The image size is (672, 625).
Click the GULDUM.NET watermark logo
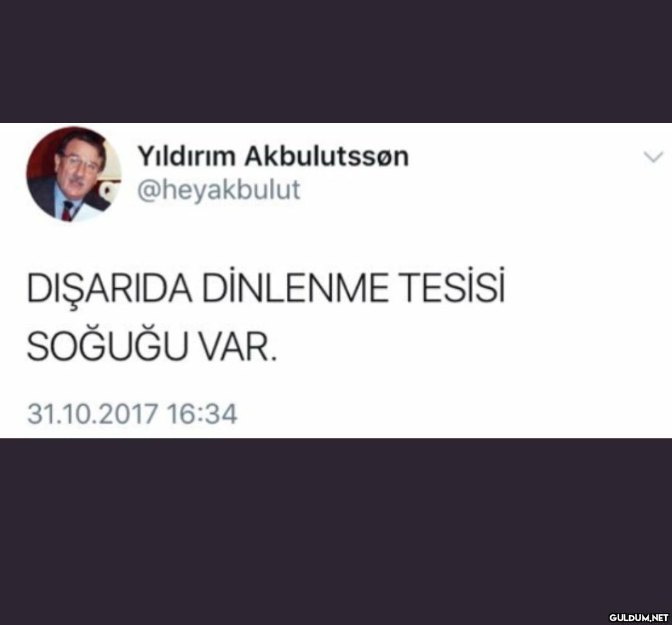pyautogui.click(x=639, y=617)
